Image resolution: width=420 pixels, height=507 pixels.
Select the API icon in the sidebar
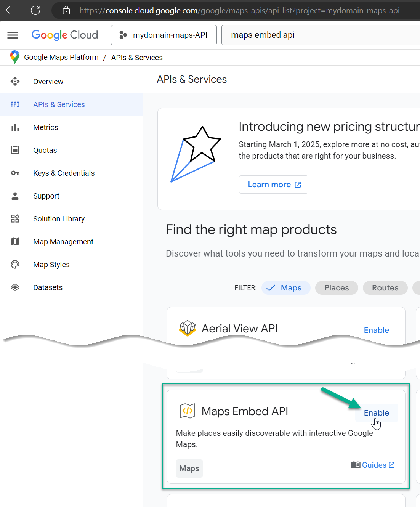point(15,104)
